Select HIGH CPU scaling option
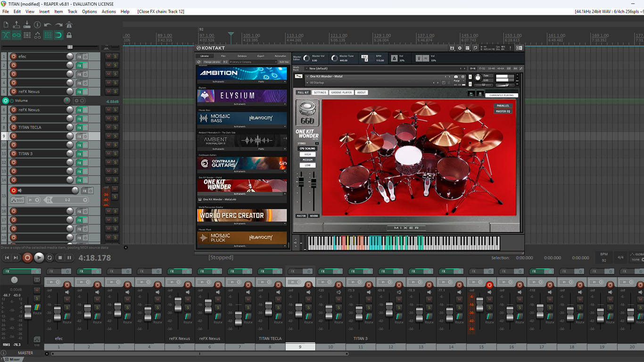 point(307,154)
